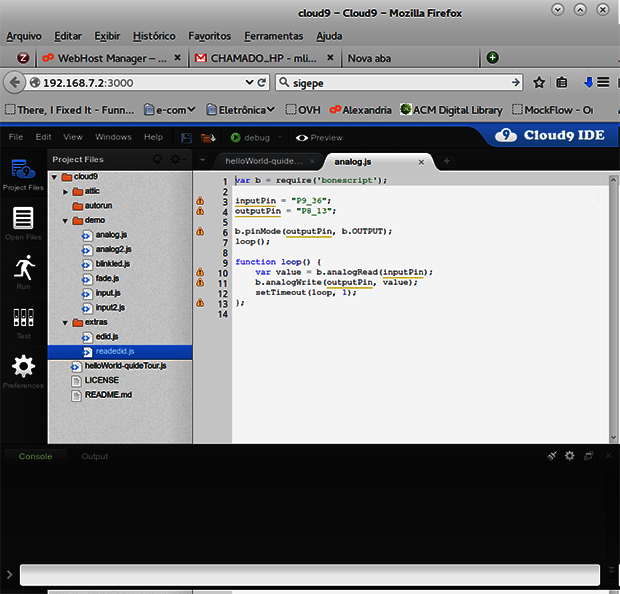Open the Eletrônica bookmarks folder
This screenshot has width=620, height=594.
241,110
